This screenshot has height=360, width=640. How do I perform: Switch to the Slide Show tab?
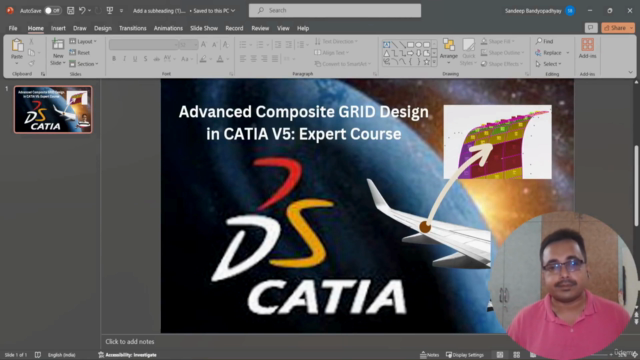tap(204, 28)
